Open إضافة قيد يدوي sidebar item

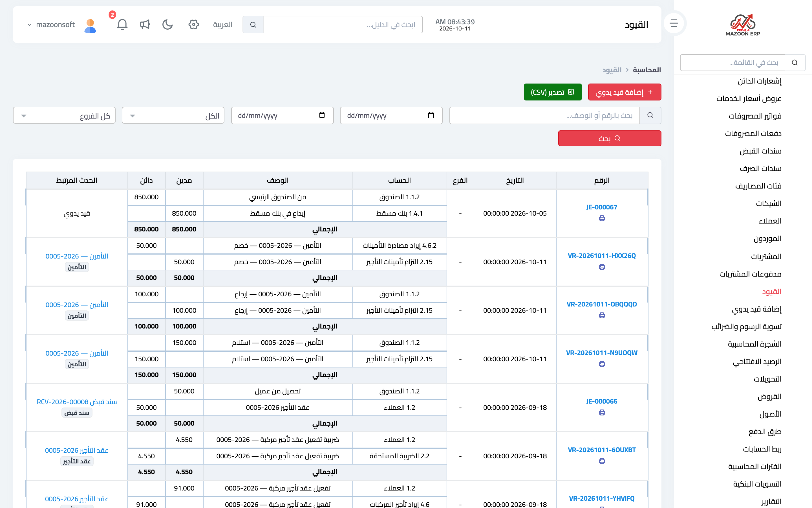point(757,309)
